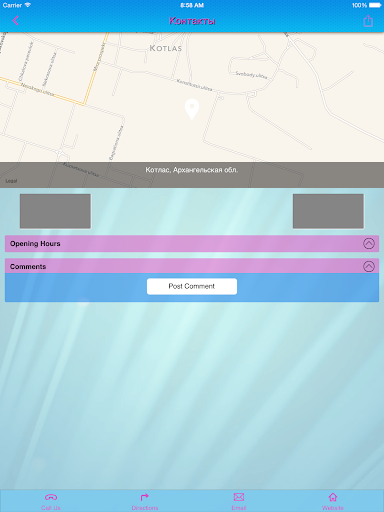Tap the Comments header label
Image resolution: width=384 pixels, height=512 pixels.
[28, 266]
